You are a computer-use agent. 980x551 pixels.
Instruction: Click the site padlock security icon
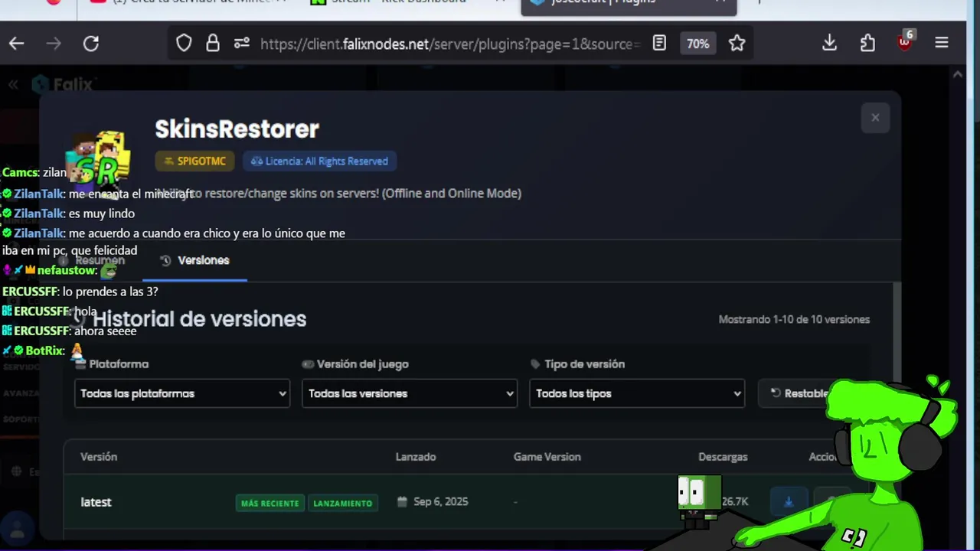coord(213,44)
